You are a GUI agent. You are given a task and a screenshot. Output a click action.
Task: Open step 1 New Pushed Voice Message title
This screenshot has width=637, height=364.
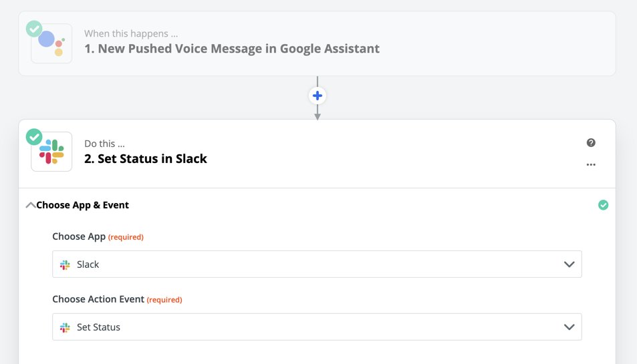point(231,49)
